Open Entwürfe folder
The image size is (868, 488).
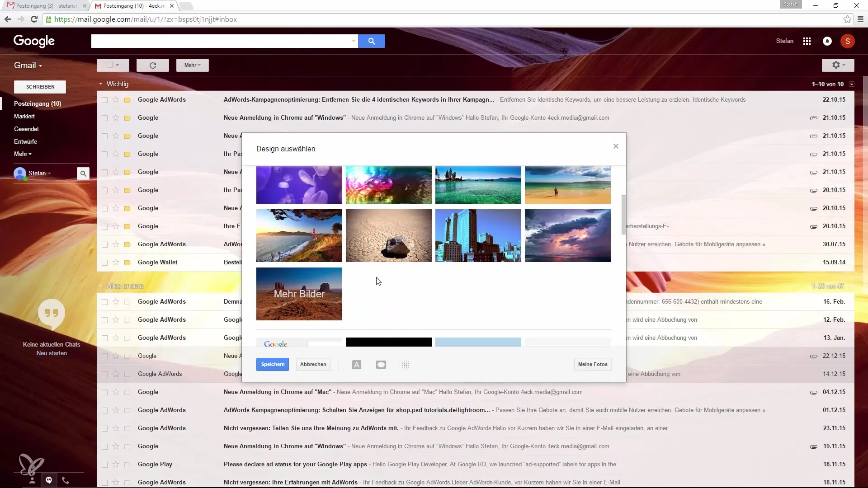pos(26,142)
